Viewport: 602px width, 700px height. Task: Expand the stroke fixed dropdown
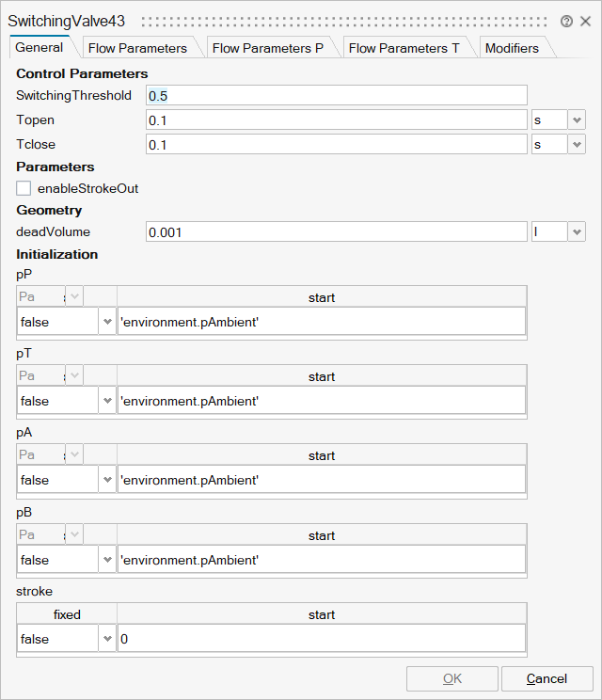(106, 639)
